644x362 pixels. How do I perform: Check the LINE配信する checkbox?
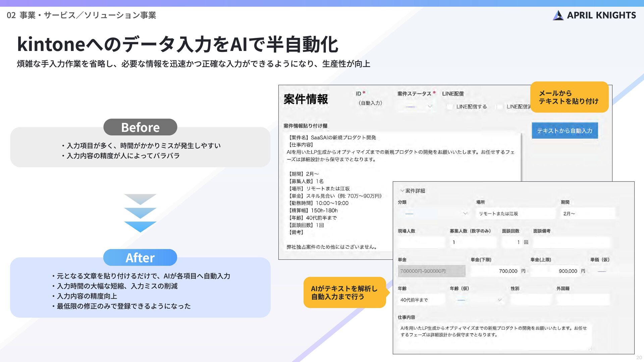(x=450, y=107)
